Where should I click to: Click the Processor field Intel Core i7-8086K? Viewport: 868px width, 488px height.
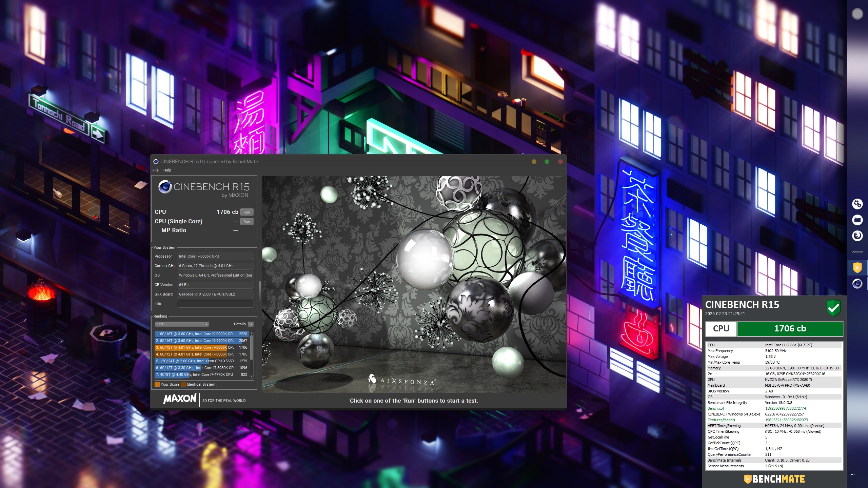[215, 256]
